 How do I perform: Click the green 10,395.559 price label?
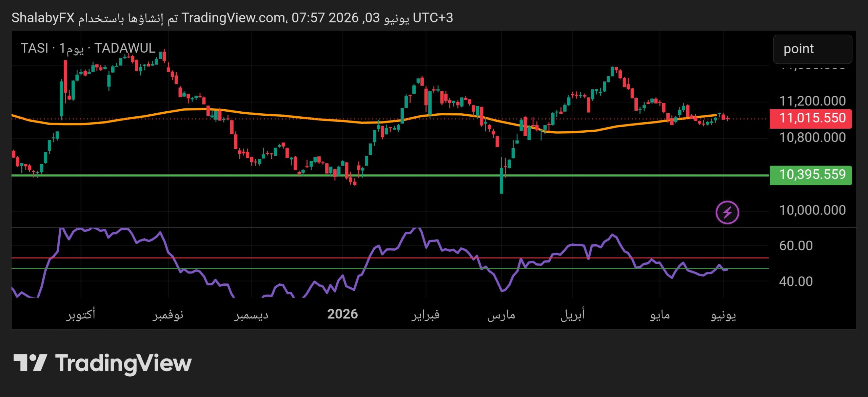click(811, 175)
